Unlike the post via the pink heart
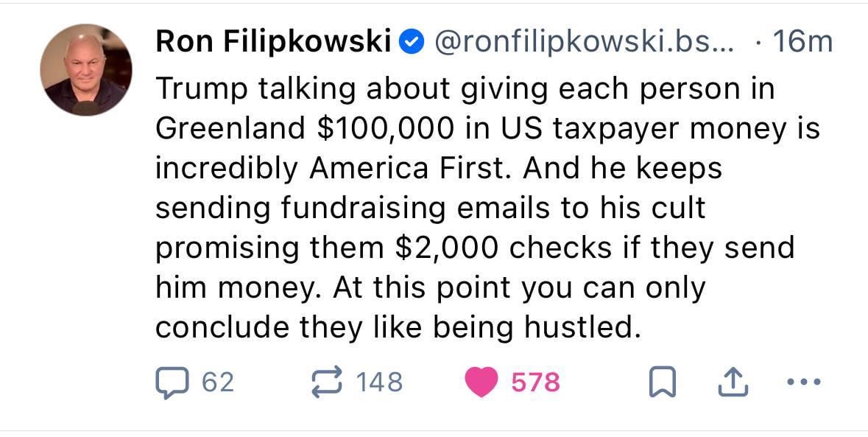The height and width of the screenshot is (437, 868). point(481,382)
